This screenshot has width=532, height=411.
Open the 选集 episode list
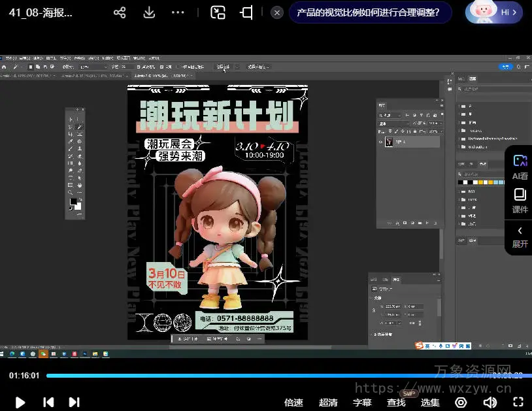point(430,403)
